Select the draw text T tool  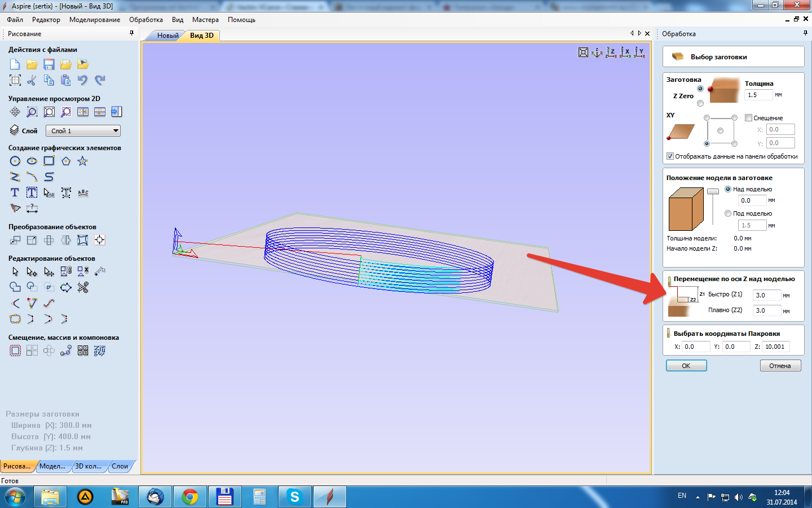[15, 193]
